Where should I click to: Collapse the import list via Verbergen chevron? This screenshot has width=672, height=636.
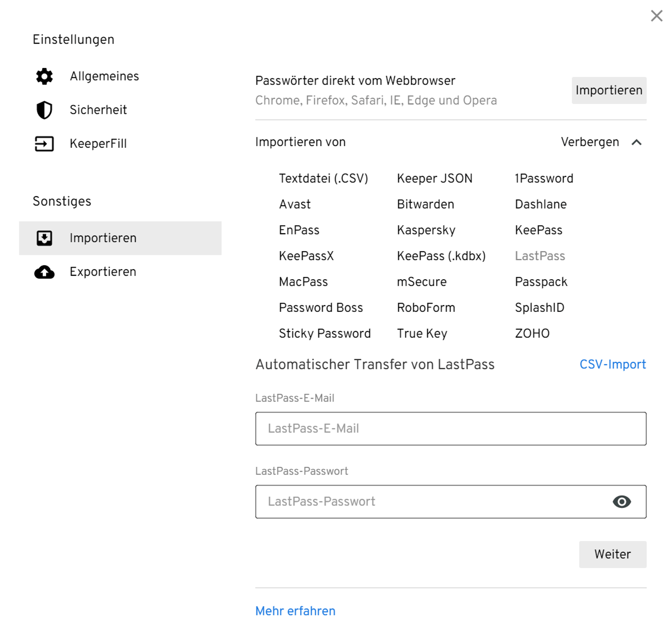pos(638,142)
